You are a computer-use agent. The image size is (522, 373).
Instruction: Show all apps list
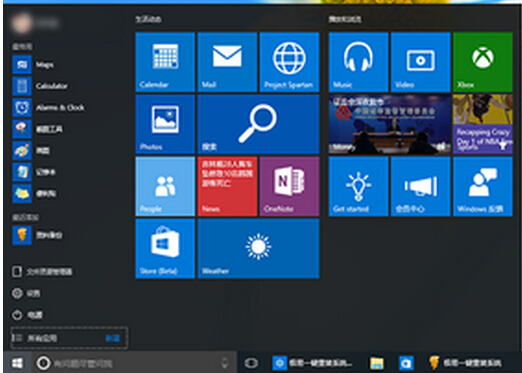69,338
